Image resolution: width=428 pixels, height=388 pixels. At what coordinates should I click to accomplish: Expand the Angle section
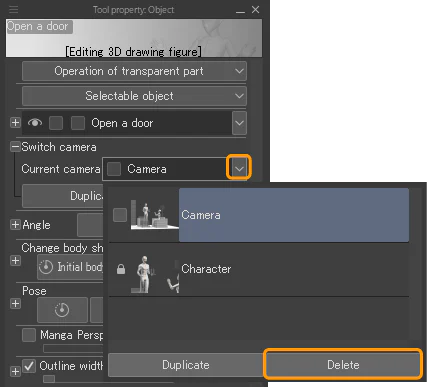15,225
